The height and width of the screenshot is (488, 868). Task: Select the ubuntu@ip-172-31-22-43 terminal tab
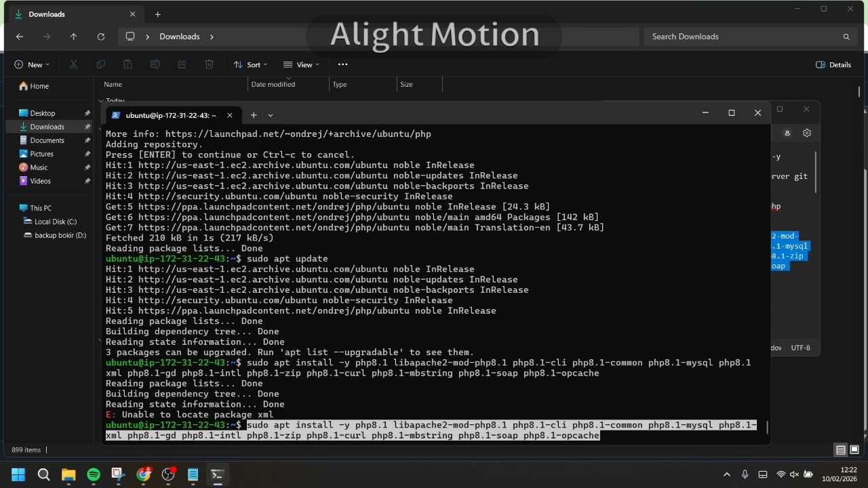click(172, 115)
